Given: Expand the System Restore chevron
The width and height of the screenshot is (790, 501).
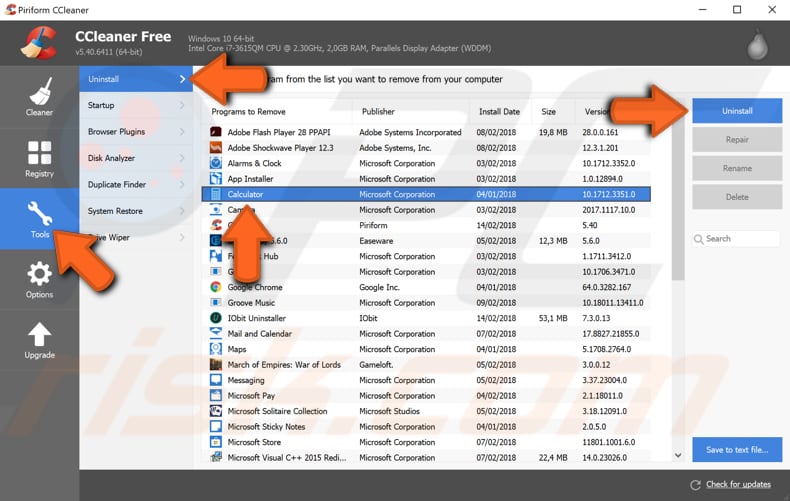Looking at the screenshot, I should [x=182, y=211].
